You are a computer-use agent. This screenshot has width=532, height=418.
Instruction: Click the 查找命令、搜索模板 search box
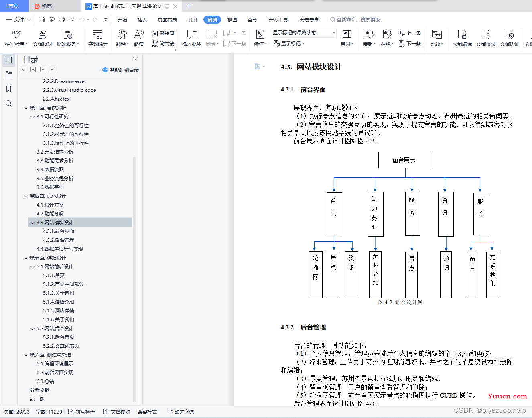(355, 19)
